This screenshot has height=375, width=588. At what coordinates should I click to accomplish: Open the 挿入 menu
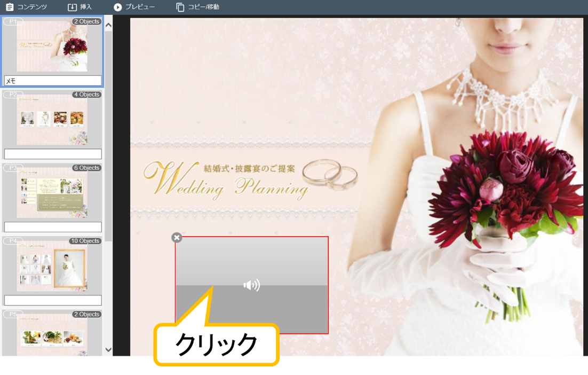pyautogui.click(x=80, y=7)
